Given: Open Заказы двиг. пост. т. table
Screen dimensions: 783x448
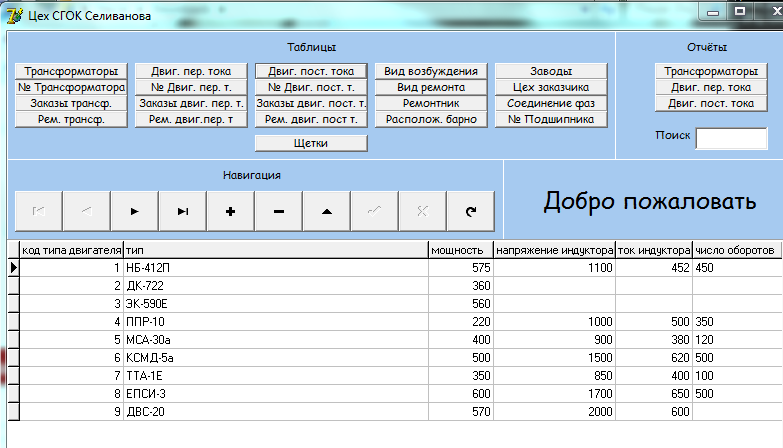Looking at the screenshot, I should (x=311, y=103).
